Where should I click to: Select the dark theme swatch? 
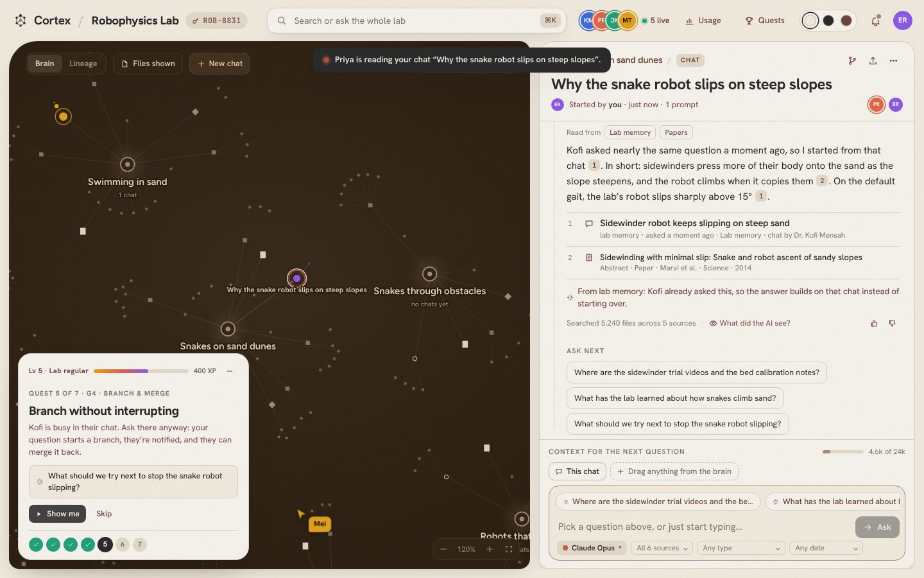click(828, 21)
